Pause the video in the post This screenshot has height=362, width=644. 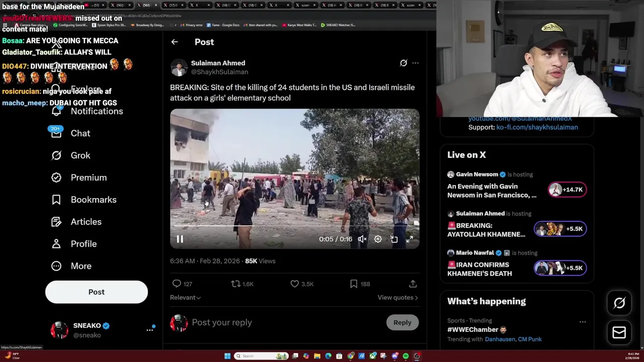[x=180, y=239]
